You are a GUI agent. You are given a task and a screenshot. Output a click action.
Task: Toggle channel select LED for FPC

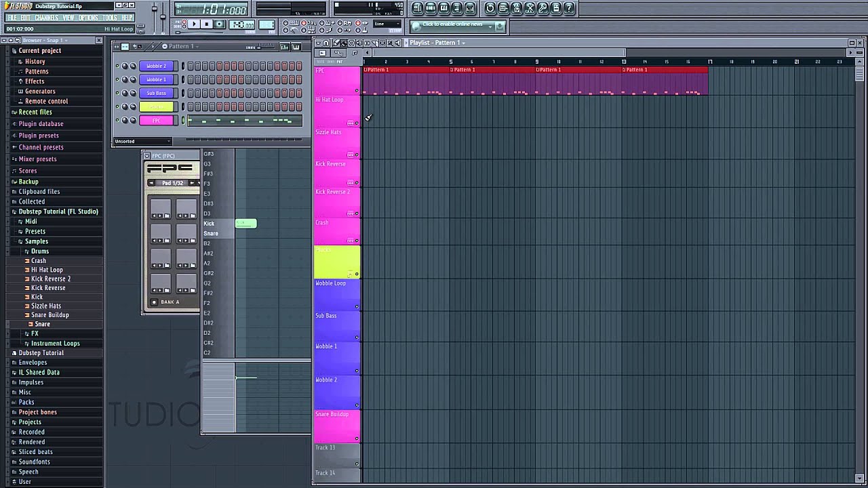[x=183, y=121]
